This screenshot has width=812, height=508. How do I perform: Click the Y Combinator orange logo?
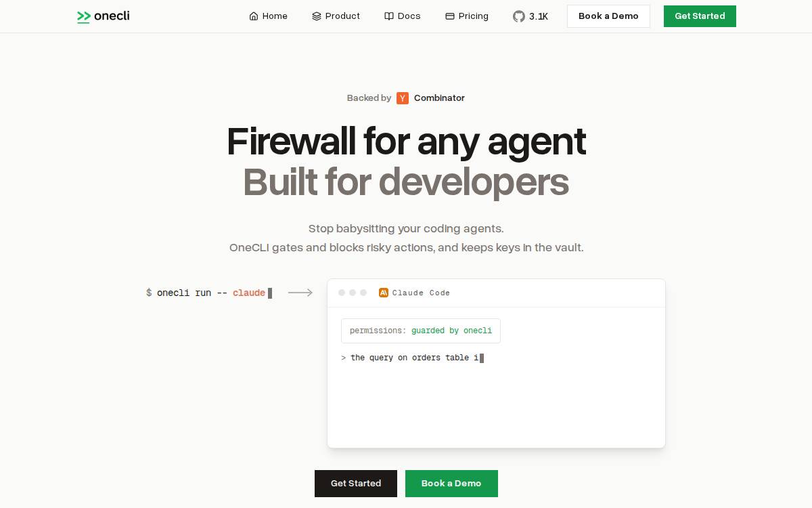click(x=403, y=98)
